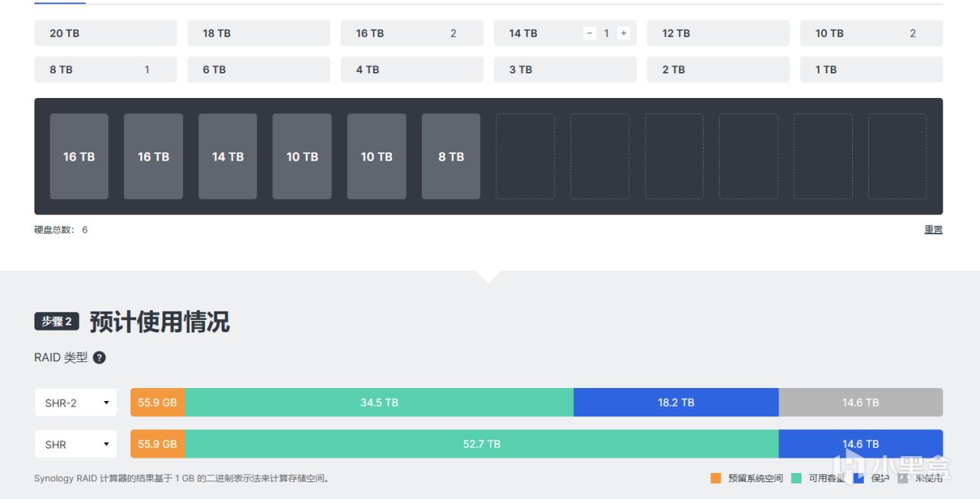Click the first empty drive slot

pos(525,157)
